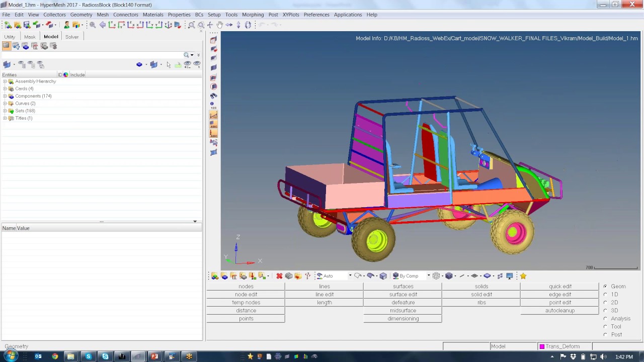
Task: Click the binoculars find icon on vertical toolbar
Action: coord(213,96)
